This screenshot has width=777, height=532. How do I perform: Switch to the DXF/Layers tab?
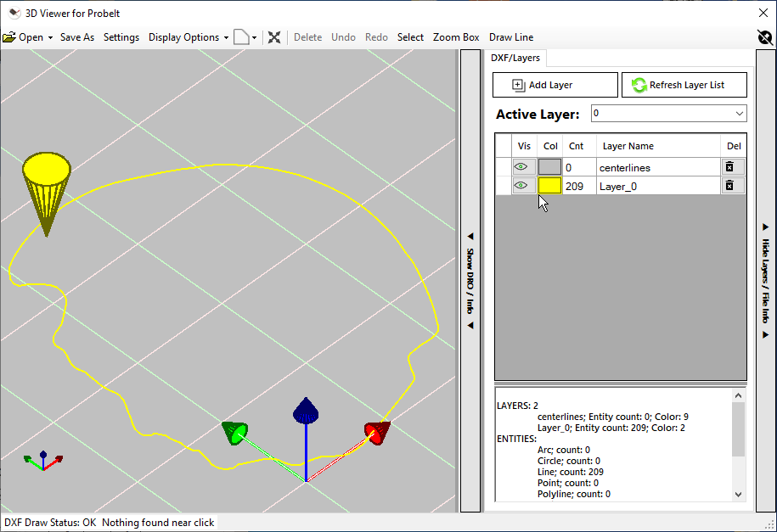pos(515,58)
